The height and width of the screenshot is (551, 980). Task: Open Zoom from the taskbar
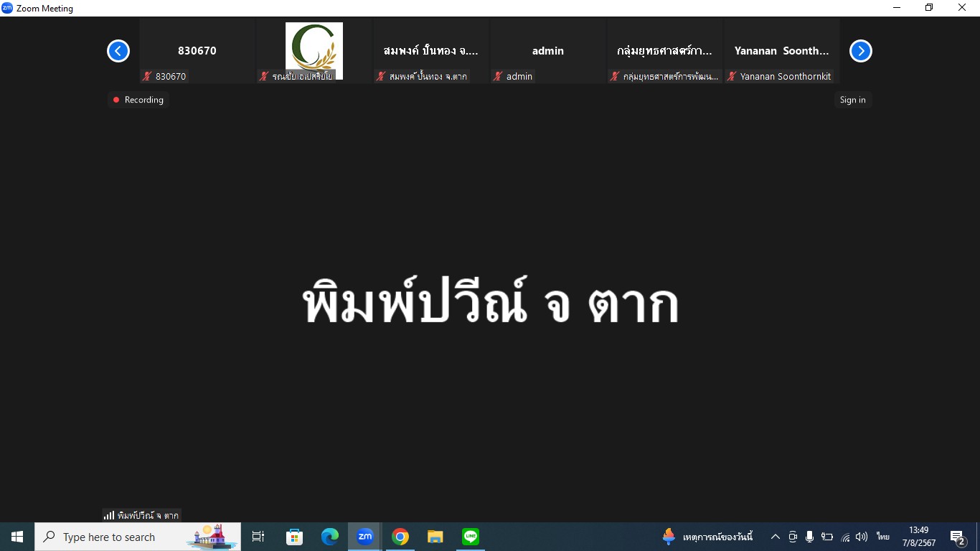365,537
